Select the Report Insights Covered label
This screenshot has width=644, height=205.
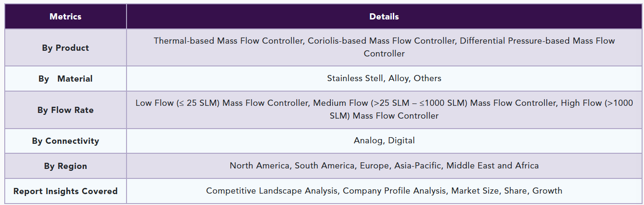point(65,191)
